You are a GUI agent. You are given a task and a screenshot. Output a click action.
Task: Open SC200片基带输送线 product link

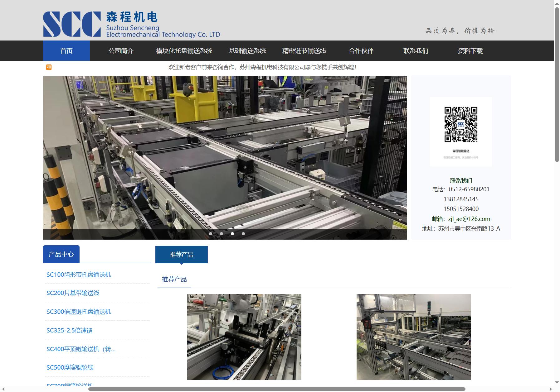73,293
